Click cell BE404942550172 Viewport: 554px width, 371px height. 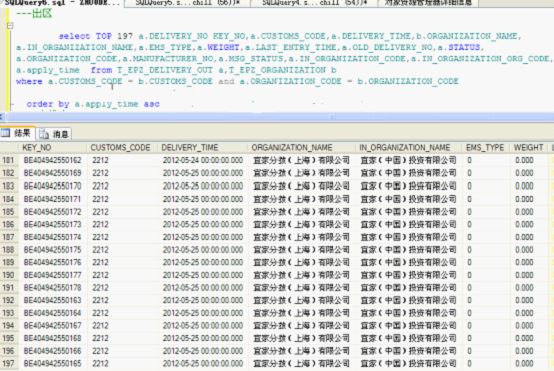(x=52, y=212)
